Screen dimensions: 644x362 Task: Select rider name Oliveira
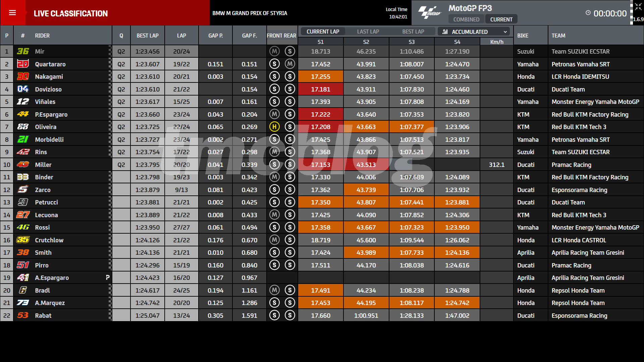coord(46,127)
